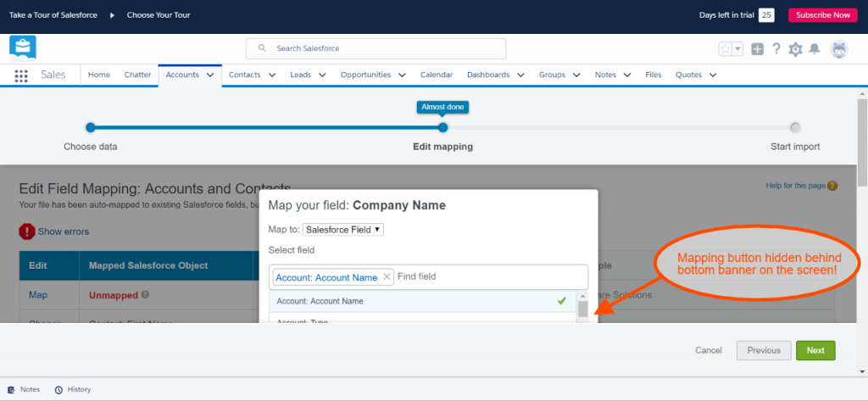Expand the Leads tab chevron
The image size is (868, 401).
pos(322,75)
